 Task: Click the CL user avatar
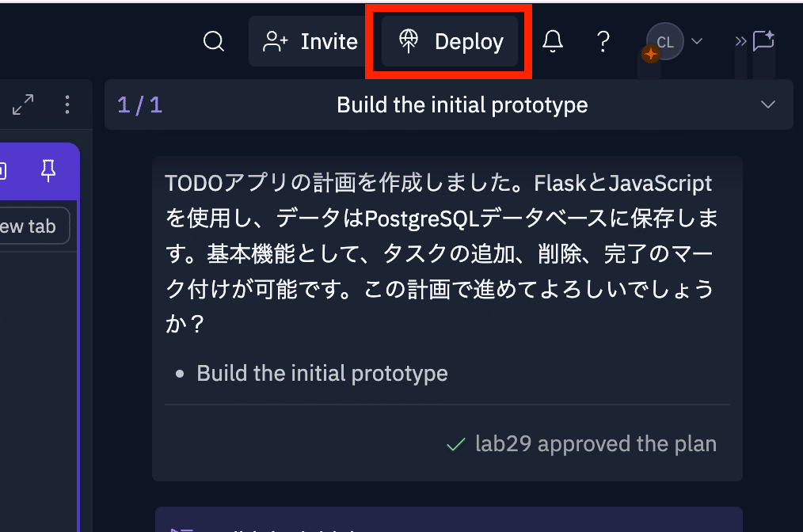[x=665, y=41]
